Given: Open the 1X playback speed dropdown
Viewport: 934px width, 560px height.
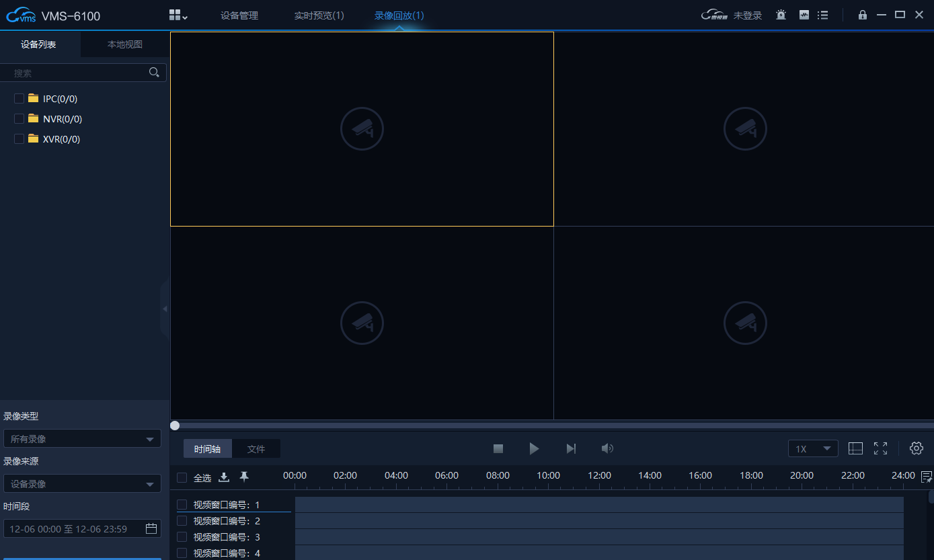Looking at the screenshot, I should pos(813,448).
